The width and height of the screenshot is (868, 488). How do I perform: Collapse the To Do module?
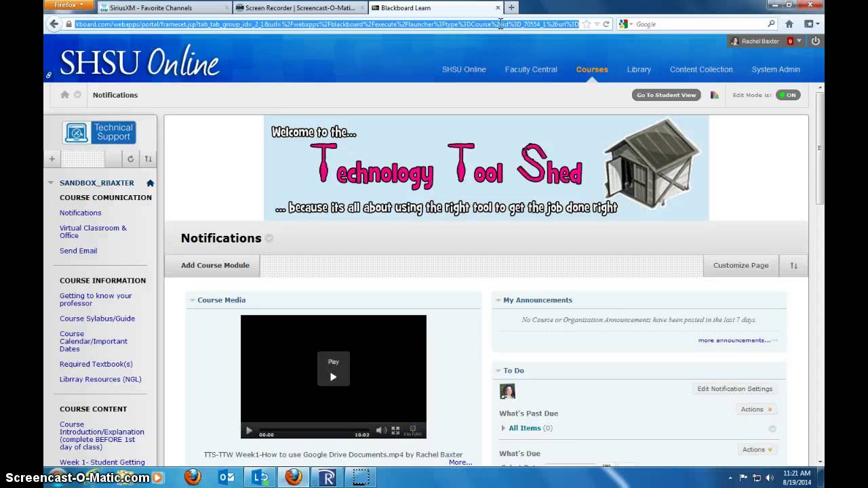498,371
